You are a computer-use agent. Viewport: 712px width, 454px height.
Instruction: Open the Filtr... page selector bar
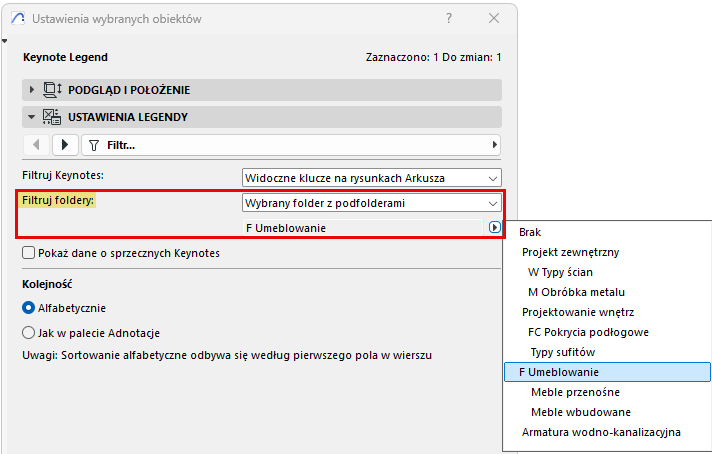tap(291, 145)
